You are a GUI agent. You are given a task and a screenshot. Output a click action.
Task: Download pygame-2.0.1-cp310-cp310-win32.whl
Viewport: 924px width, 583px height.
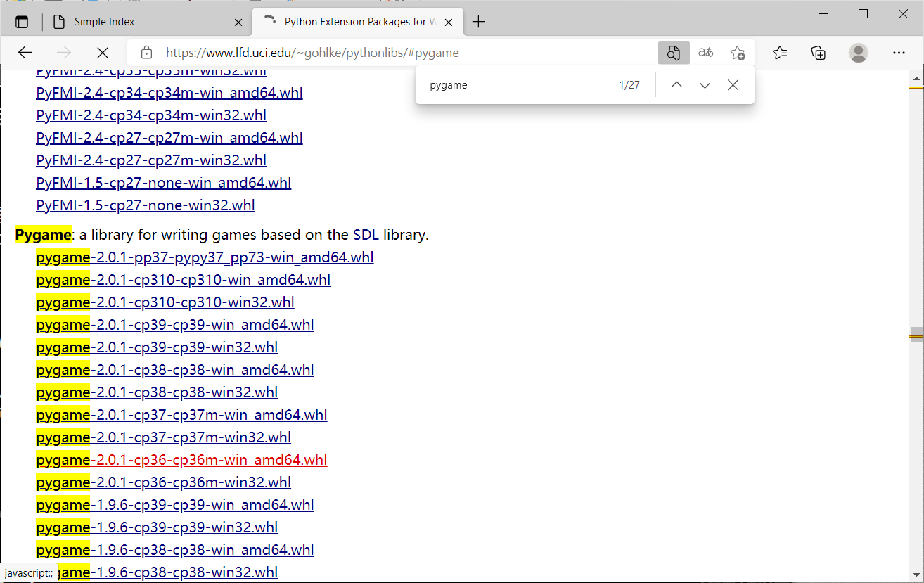pos(165,302)
